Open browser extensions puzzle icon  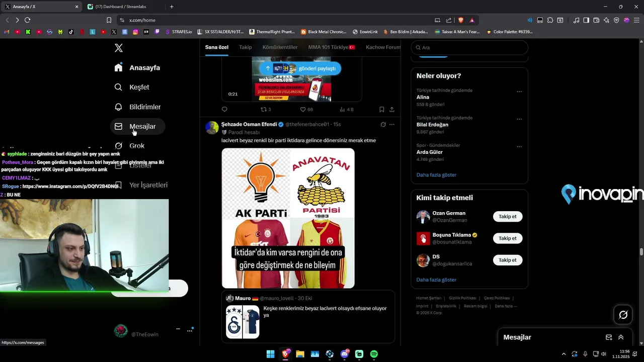(x=550, y=20)
